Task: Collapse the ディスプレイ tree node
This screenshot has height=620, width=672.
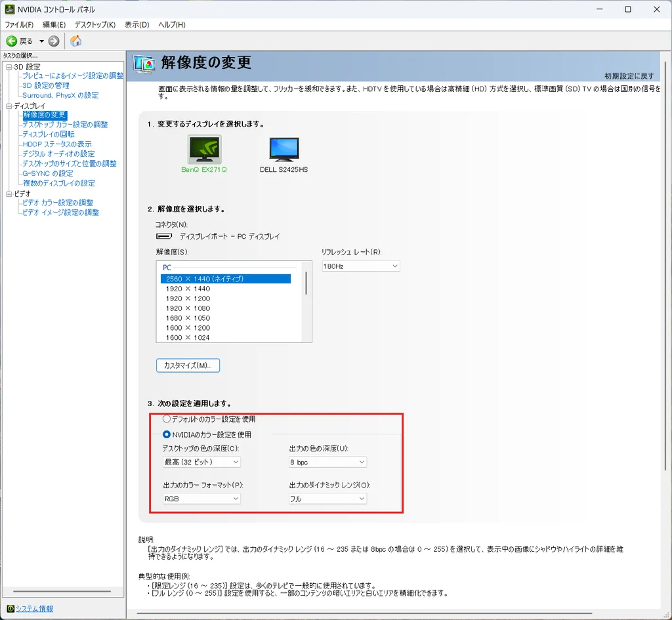Action: tap(9, 106)
